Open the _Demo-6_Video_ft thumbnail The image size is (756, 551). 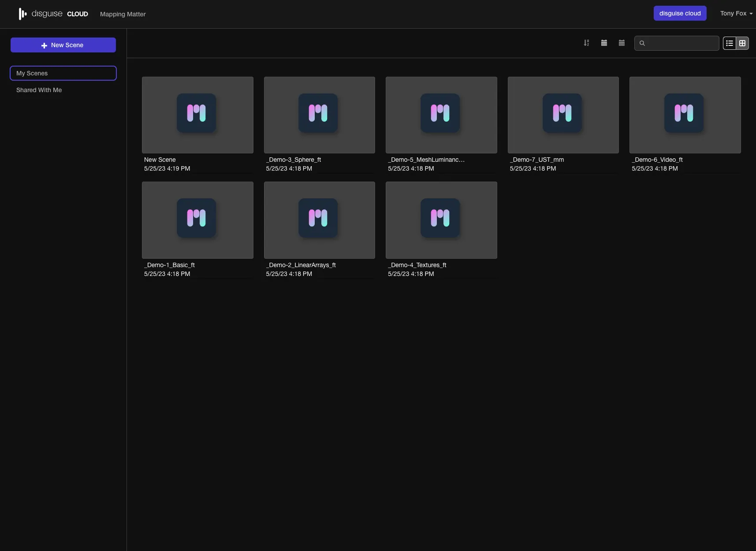[x=685, y=115]
